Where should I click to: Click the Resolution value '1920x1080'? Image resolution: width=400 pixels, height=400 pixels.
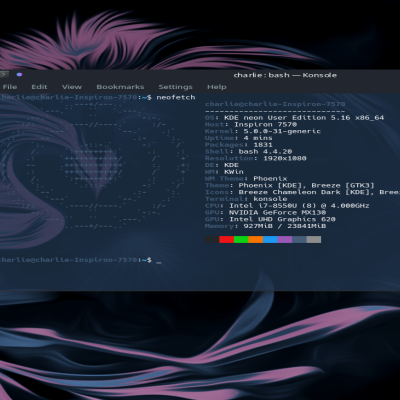285,158
